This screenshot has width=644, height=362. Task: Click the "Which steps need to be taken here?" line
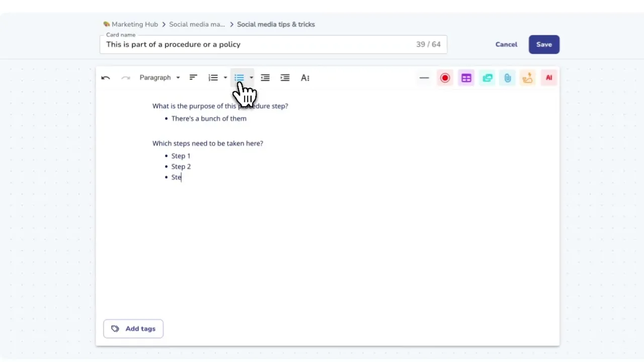point(208,143)
